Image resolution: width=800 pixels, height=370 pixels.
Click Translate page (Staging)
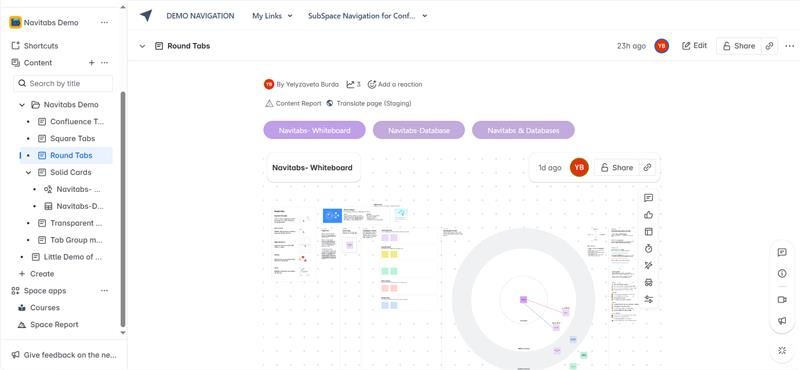pos(369,103)
